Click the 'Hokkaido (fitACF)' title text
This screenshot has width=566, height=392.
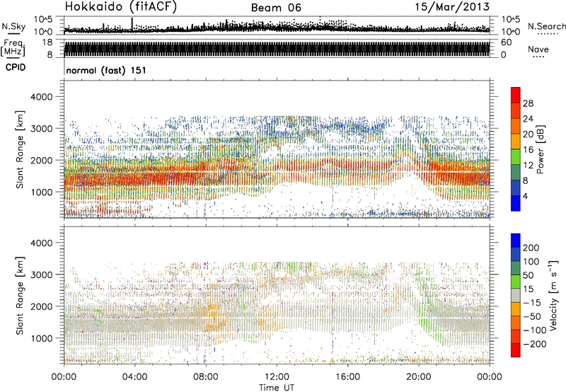pyautogui.click(x=121, y=6)
